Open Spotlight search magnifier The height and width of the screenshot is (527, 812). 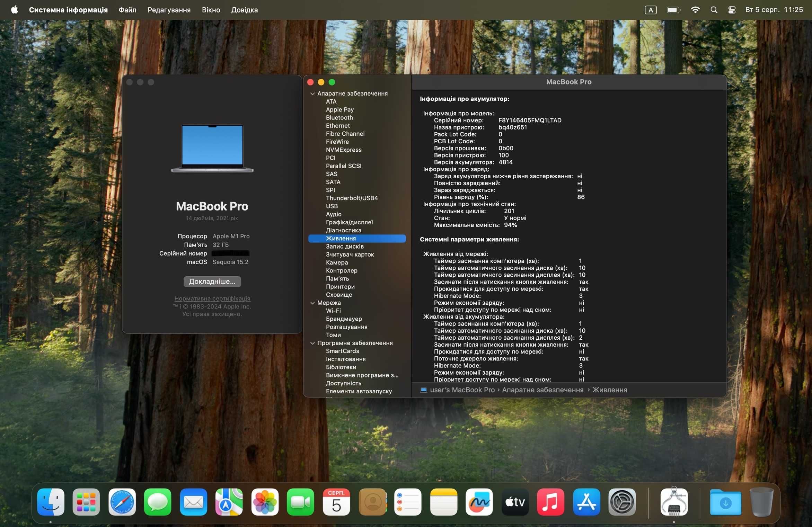714,10
